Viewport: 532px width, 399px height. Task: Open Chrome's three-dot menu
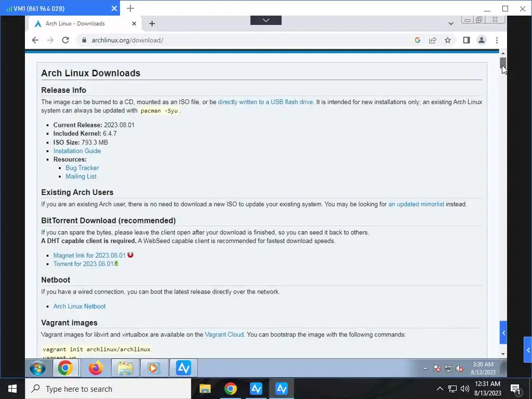497,40
